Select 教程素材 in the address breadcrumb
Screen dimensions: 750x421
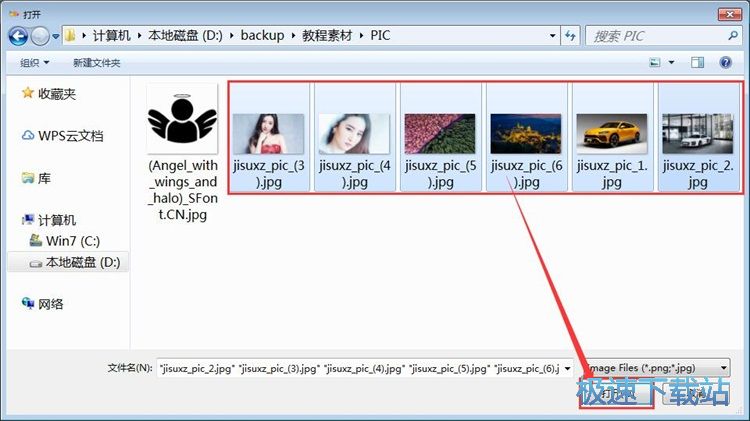tap(327, 35)
